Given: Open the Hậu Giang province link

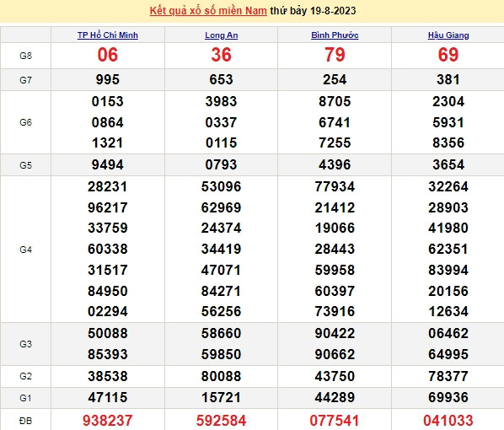Looking at the screenshot, I should point(448,35).
